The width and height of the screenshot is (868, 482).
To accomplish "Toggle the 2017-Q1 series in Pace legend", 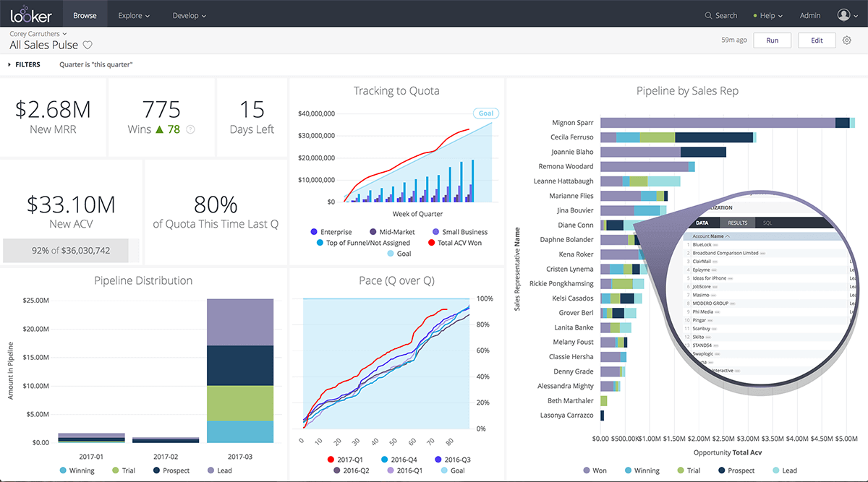I will tap(344, 460).
